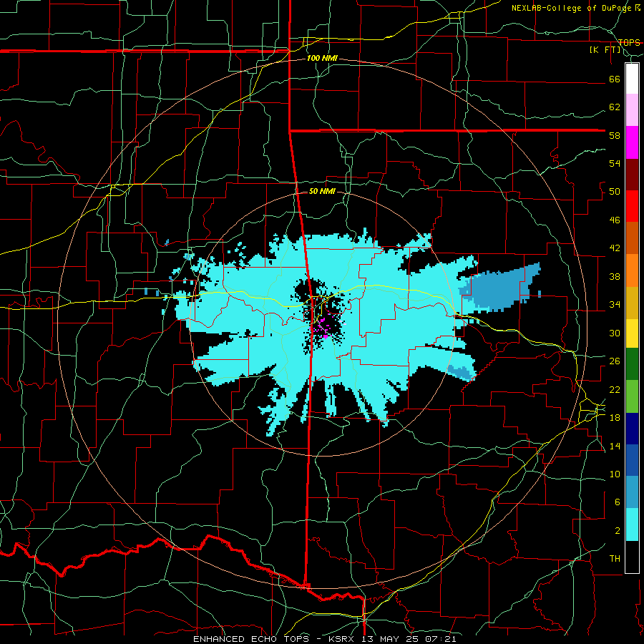Select the light green legend swatch
The height and width of the screenshot is (644, 644).
632,396
